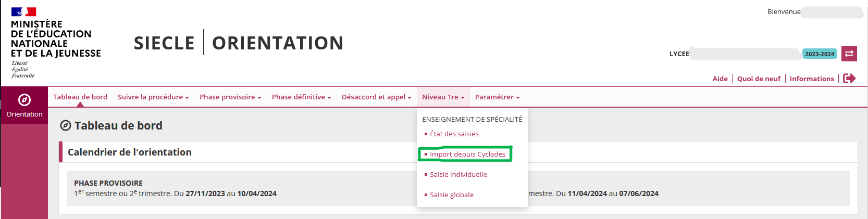868x219 pixels.
Task: Click the compass icon beside Tableau de bord heading
Action: (x=66, y=125)
